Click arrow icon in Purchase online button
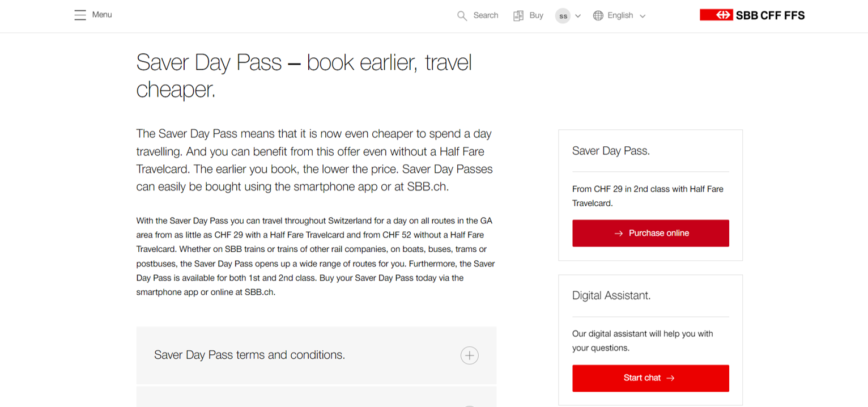Screen dimensions: 868x407 point(619,234)
